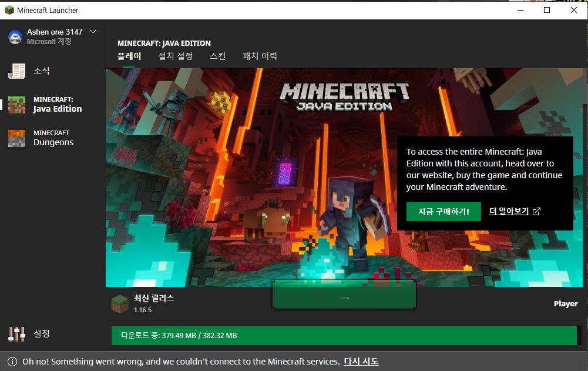The height and width of the screenshot is (371, 588).
Task: Switch to the 설치 설정 tab
Action: point(176,56)
